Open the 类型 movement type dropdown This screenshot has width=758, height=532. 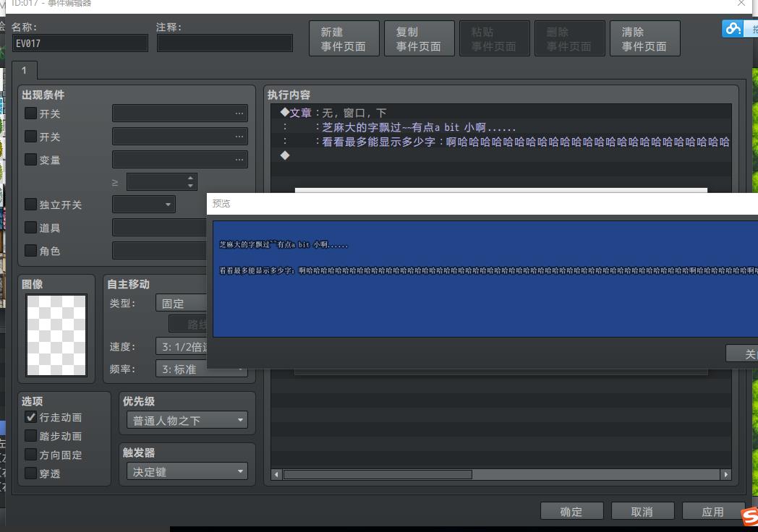182,304
